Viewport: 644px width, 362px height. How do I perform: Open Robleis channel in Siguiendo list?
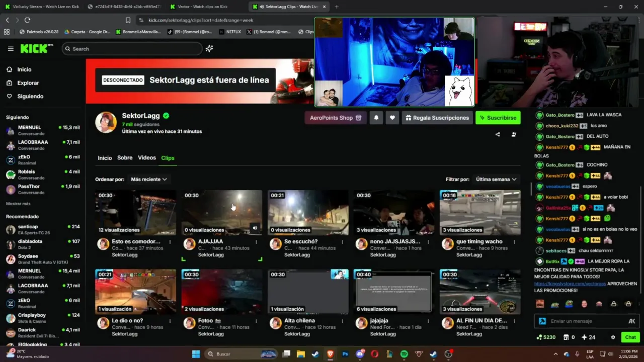[x=42, y=174]
